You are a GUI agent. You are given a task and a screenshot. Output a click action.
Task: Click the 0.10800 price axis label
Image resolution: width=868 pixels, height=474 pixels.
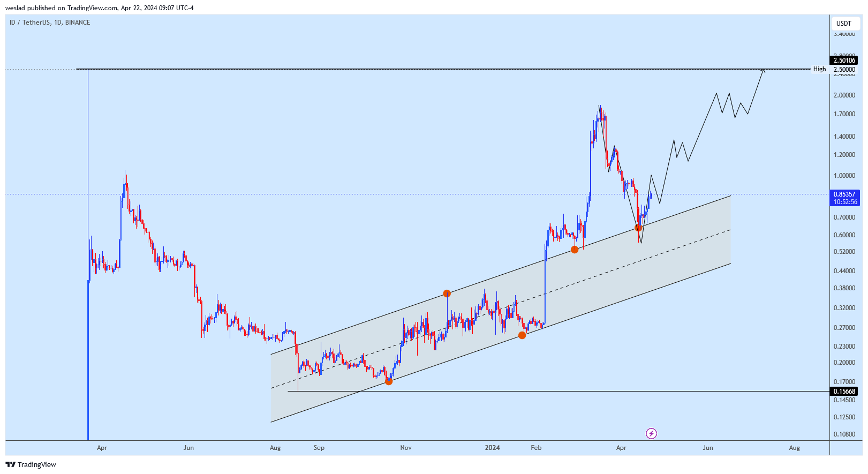pos(844,434)
